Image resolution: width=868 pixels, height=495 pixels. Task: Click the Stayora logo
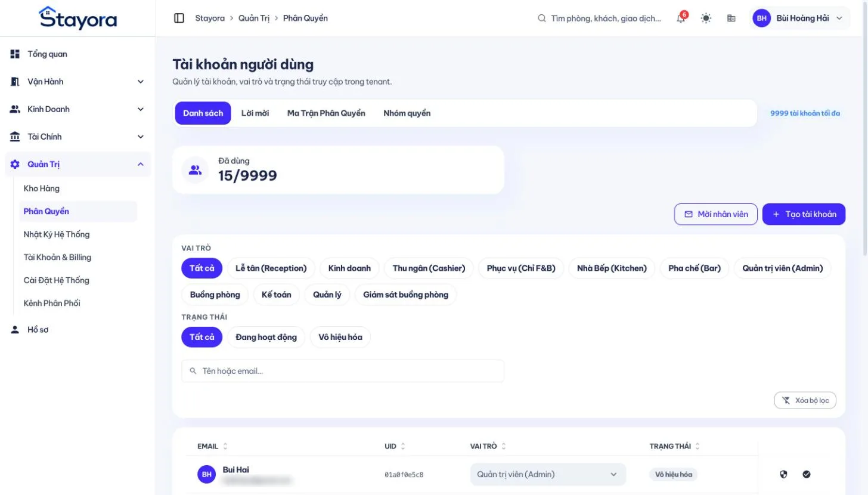(x=78, y=18)
